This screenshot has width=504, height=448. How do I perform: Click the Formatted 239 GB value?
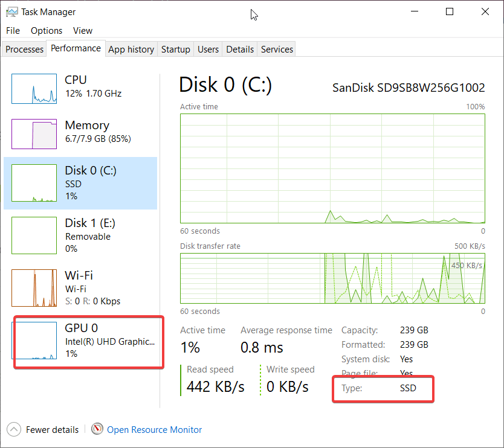tap(414, 345)
